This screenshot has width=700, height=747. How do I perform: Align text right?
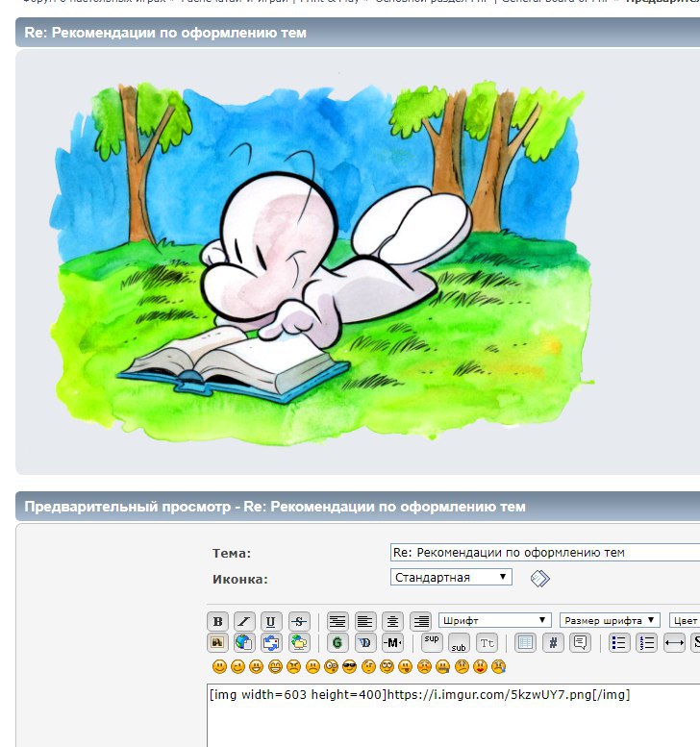(421, 621)
